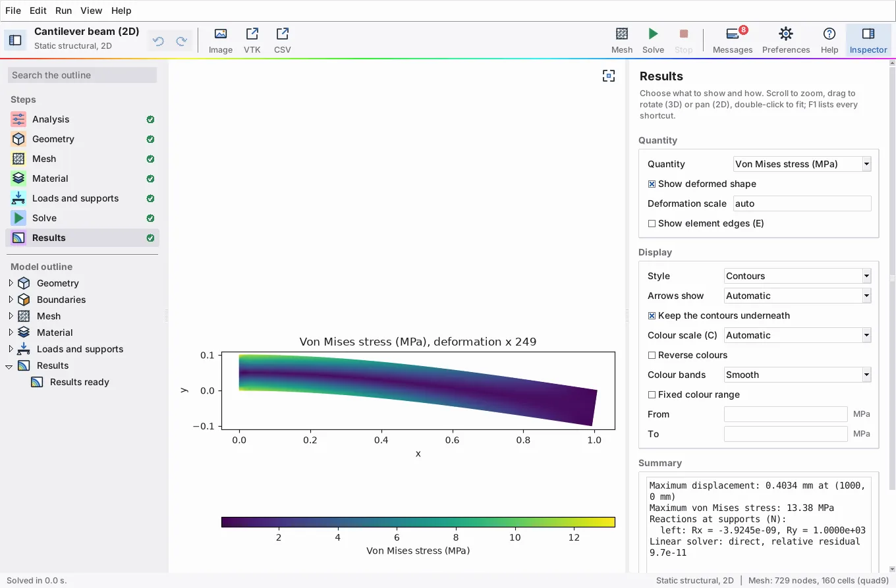Toggle the sidebar panel icon
This screenshot has width=896, height=588.
pos(15,41)
